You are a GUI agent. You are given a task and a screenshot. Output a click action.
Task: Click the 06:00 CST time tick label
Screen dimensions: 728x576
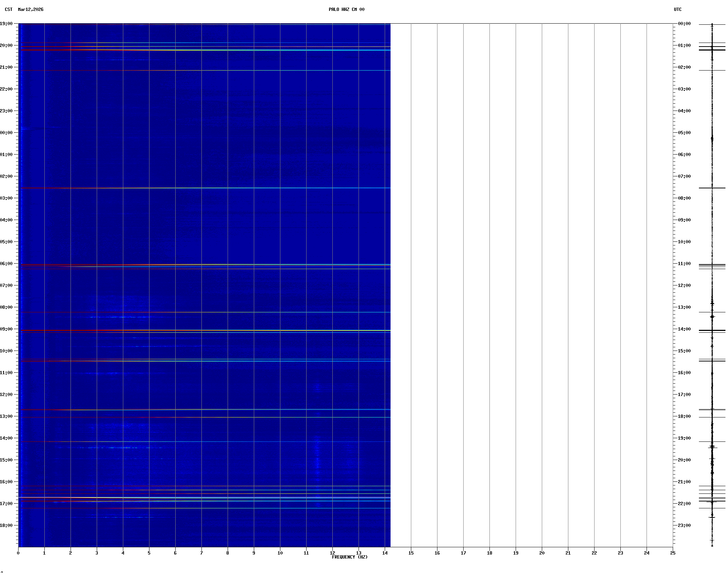pyautogui.click(x=6, y=264)
